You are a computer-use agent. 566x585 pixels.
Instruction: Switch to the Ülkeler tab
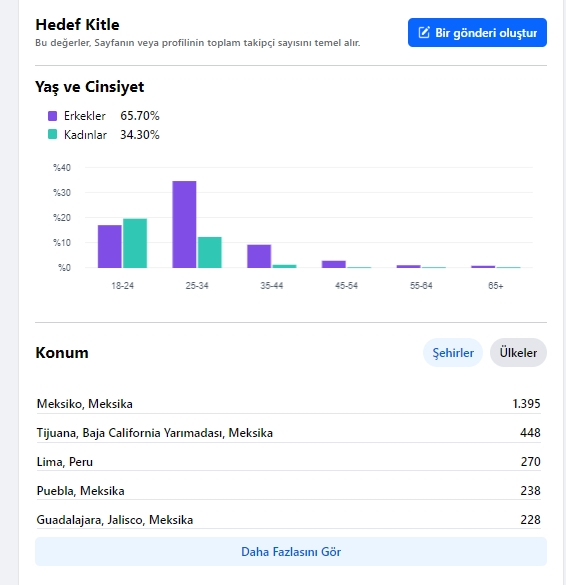pyautogui.click(x=518, y=353)
